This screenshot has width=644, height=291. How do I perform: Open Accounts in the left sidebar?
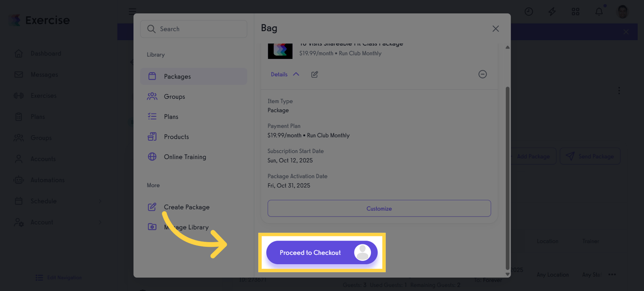pyautogui.click(x=43, y=159)
